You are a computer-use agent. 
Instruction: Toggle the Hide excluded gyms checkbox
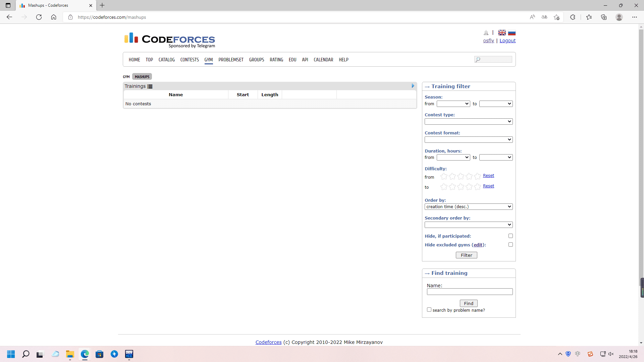pos(511,245)
